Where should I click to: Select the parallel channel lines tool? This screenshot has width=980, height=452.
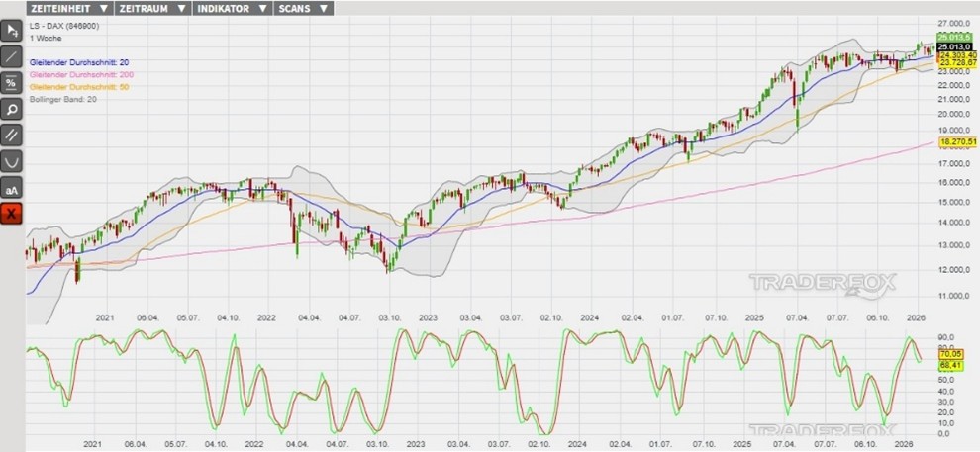coord(12,135)
